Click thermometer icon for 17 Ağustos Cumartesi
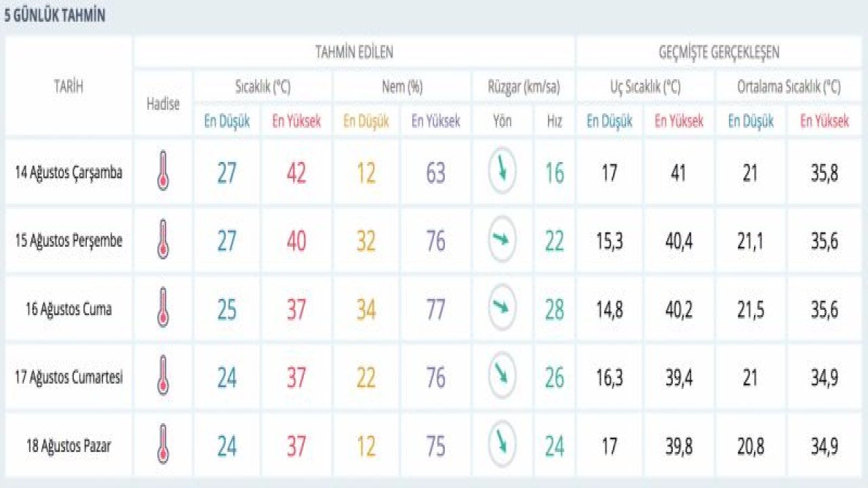 click(163, 376)
